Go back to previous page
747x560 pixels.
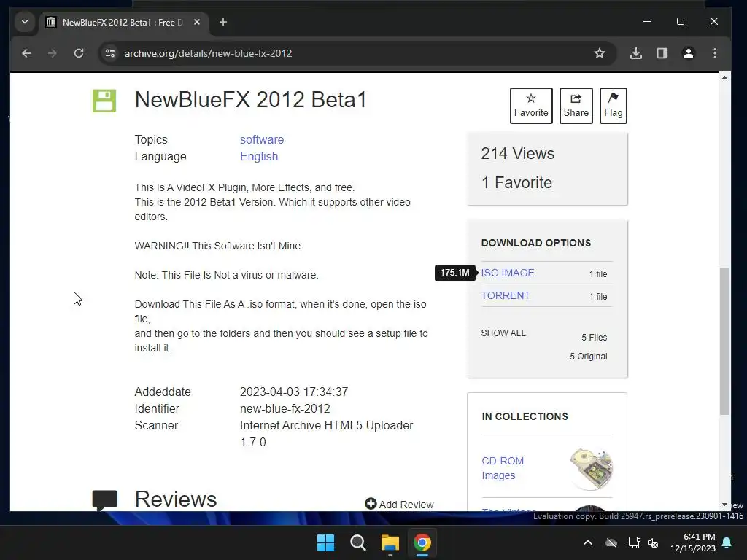click(26, 53)
